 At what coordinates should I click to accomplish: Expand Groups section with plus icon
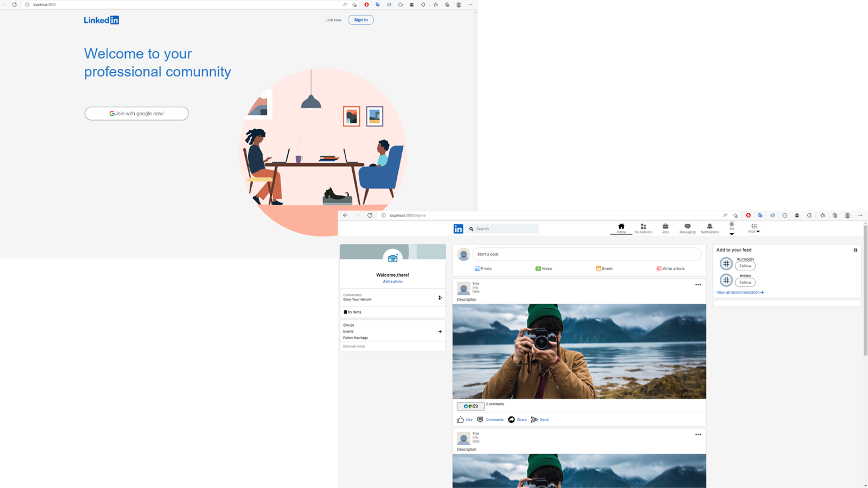coord(440,331)
